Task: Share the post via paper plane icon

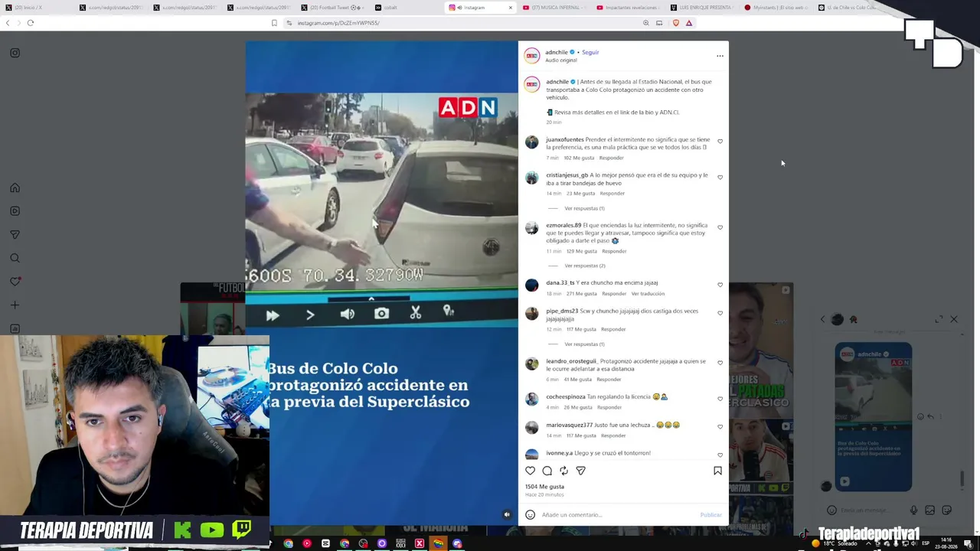Action: click(x=581, y=471)
